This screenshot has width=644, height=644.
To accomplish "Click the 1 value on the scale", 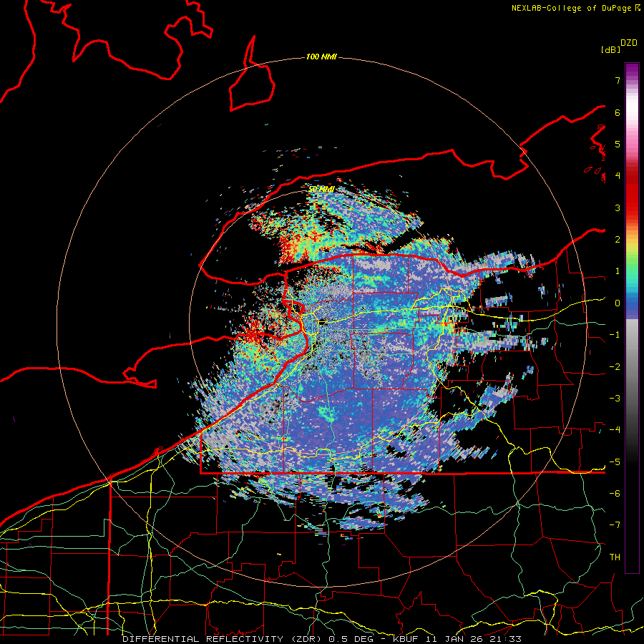I will [x=618, y=271].
